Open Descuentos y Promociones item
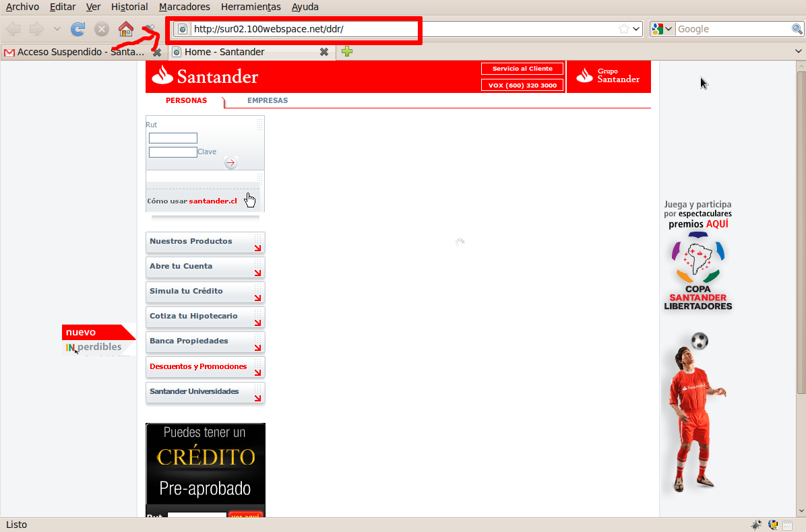The height and width of the screenshot is (532, 806). pos(205,367)
